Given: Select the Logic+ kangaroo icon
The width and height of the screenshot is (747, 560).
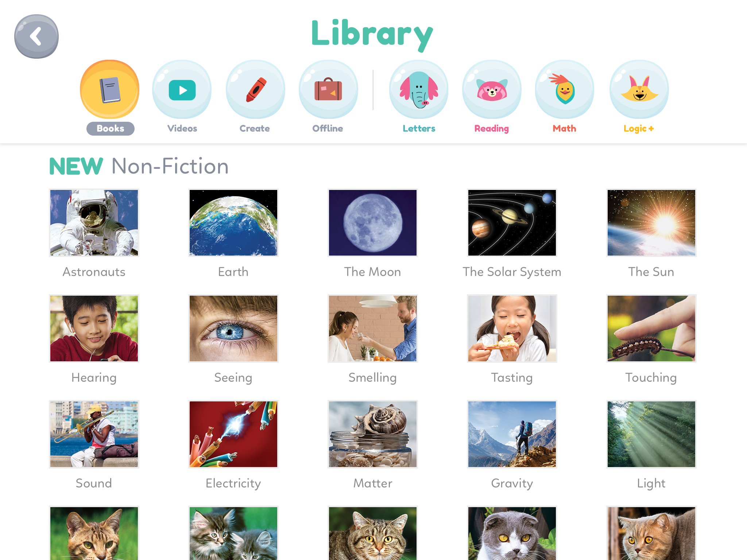Looking at the screenshot, I should point(639,90).
